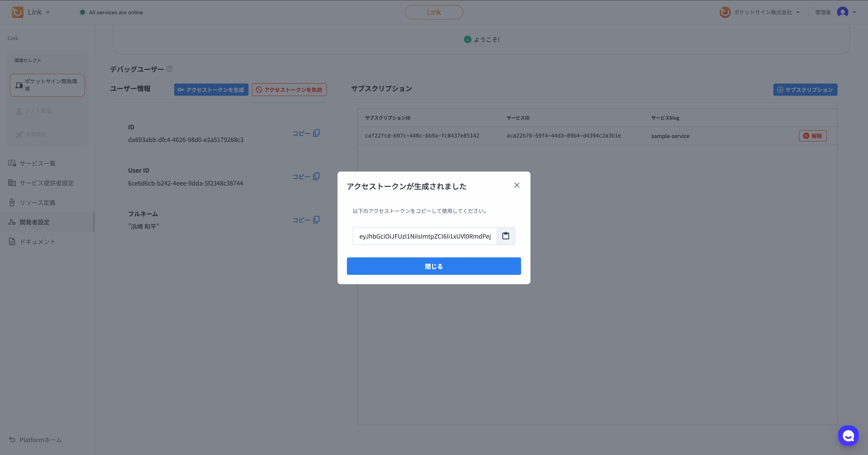Screen dimensions: 868x455
Task: Click the help icon next to デバッグユーザー
Action: coord(170,69)
